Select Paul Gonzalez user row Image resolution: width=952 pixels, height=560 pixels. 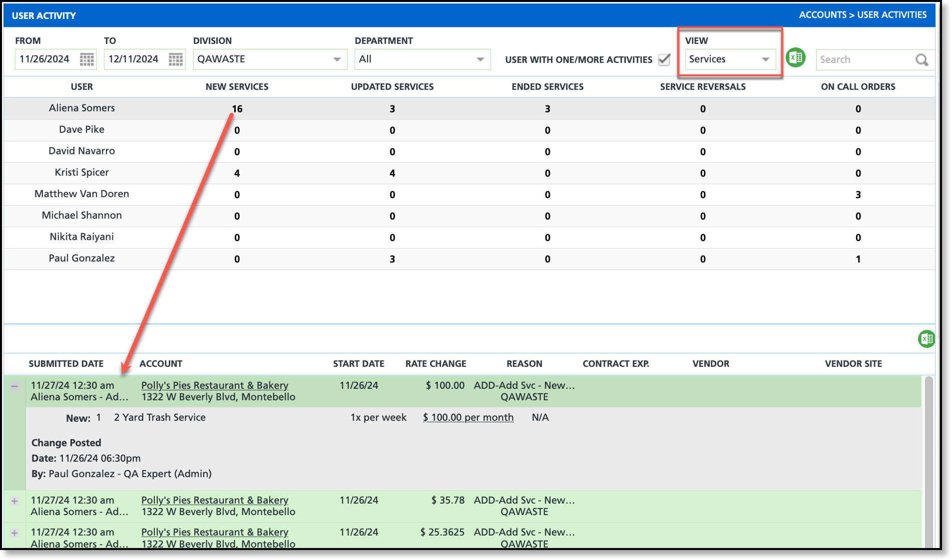470,259
